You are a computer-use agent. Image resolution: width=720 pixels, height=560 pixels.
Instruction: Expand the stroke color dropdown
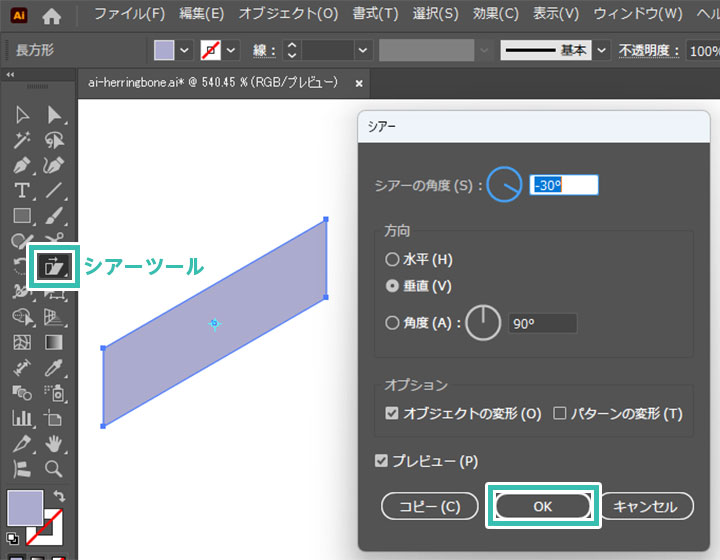click(233, 50)
